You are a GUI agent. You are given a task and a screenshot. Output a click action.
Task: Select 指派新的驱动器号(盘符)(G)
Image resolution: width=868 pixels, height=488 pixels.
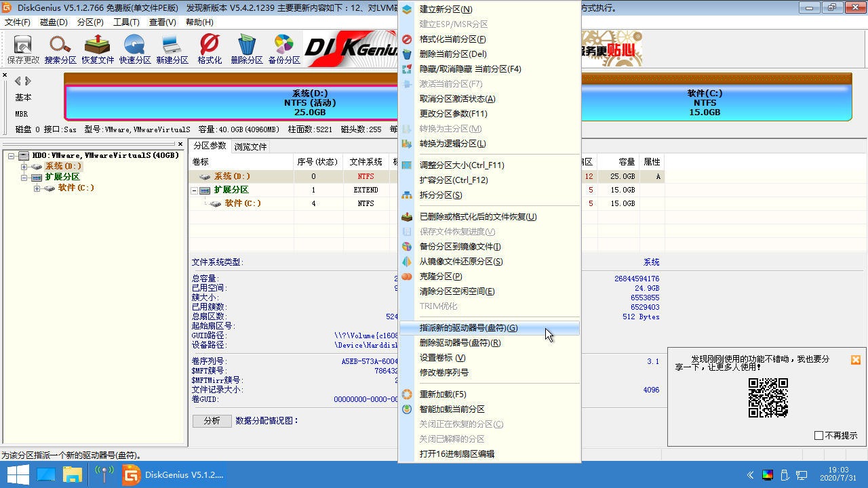click(489, 328)
